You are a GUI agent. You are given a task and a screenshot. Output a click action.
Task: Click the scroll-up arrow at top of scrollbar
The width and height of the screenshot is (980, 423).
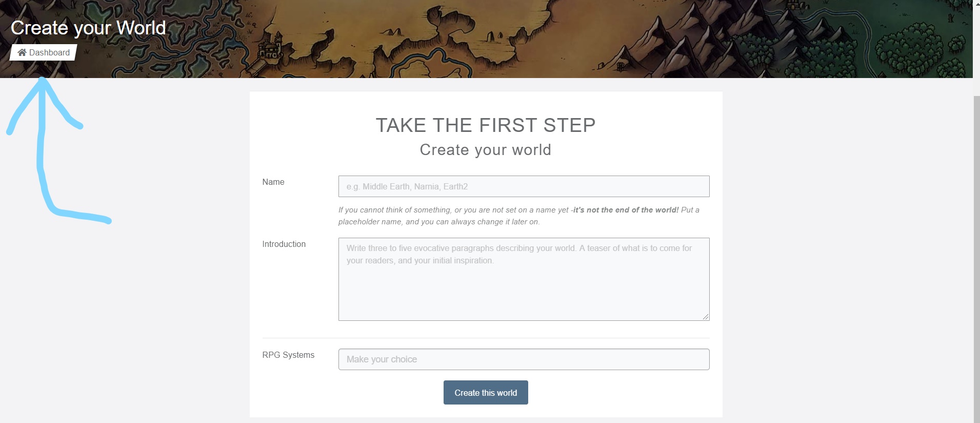click(976, 4)
